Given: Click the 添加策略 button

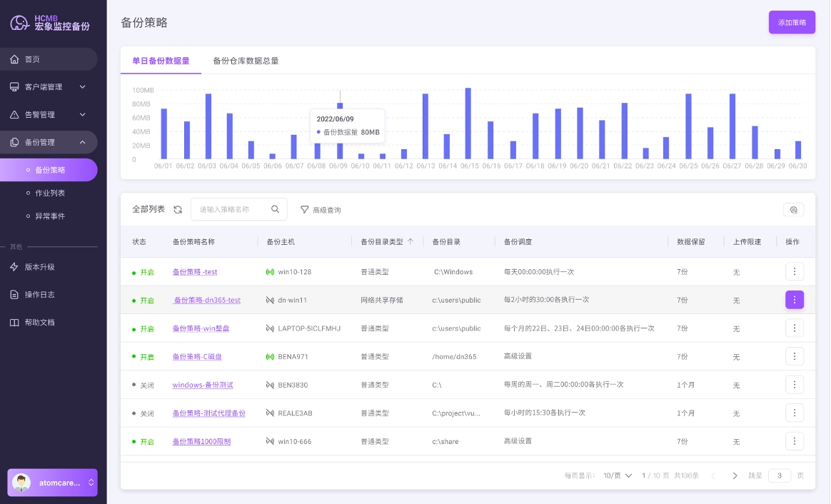Looking at the screenshot, I should click(792, 22).
